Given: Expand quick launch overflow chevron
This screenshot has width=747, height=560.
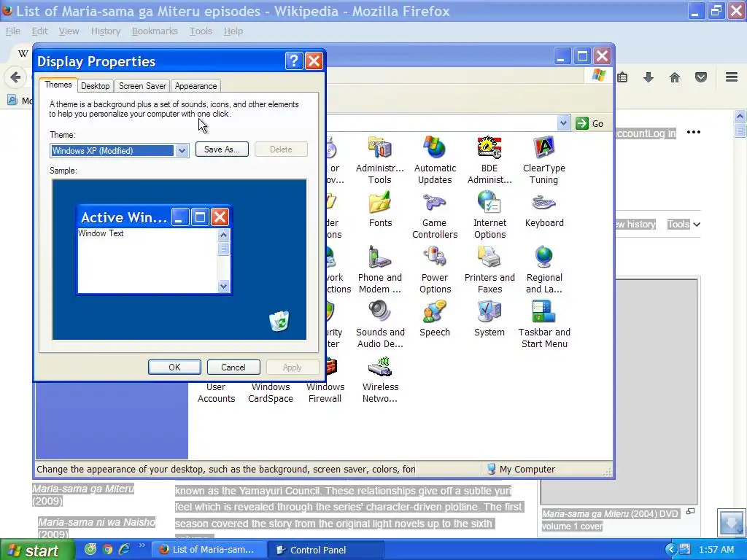Looking at the screenshot, I should (x=142, y=545).
